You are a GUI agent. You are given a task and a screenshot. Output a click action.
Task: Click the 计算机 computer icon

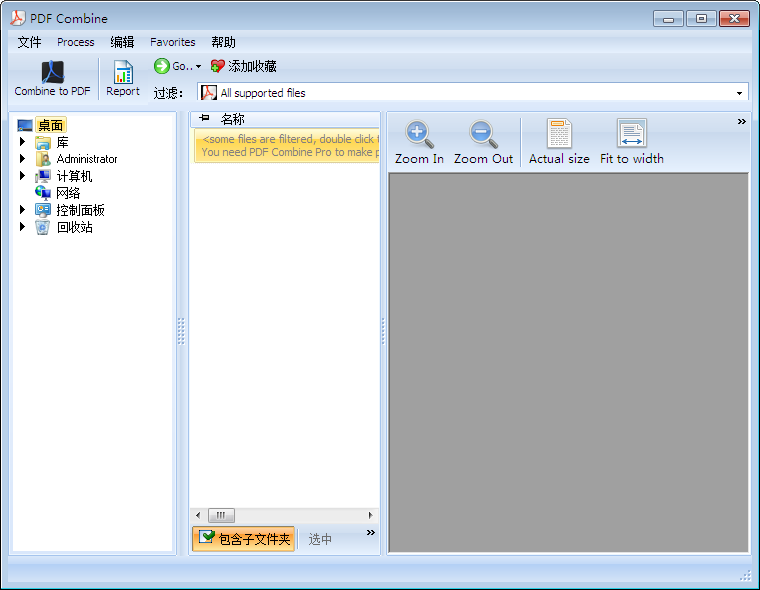[x=43, y=176]
